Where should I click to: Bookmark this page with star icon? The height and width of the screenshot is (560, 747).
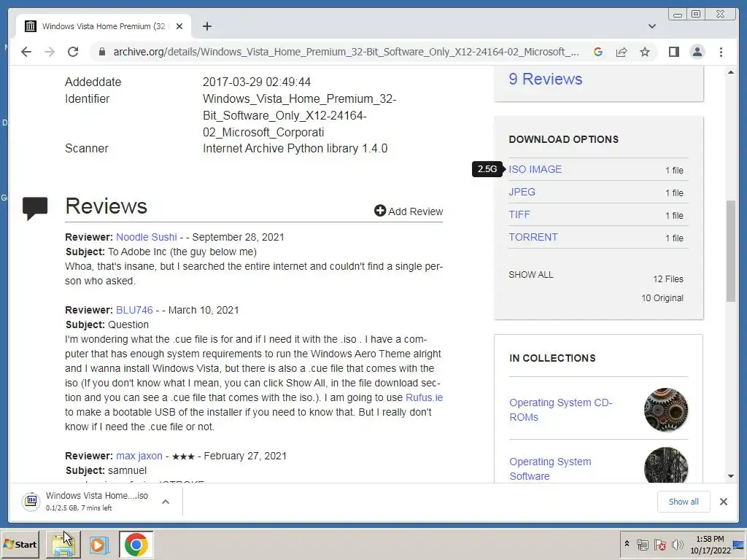645,52
